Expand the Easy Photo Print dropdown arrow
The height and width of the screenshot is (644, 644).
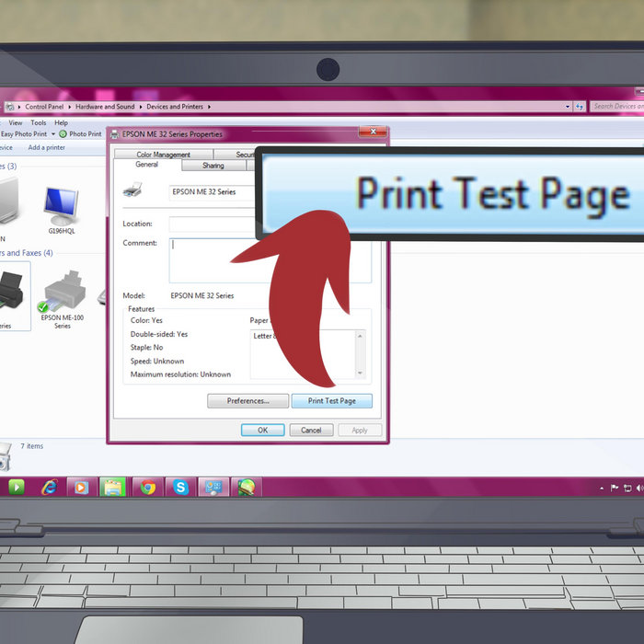pyautogui.click(x=53, y=134)
